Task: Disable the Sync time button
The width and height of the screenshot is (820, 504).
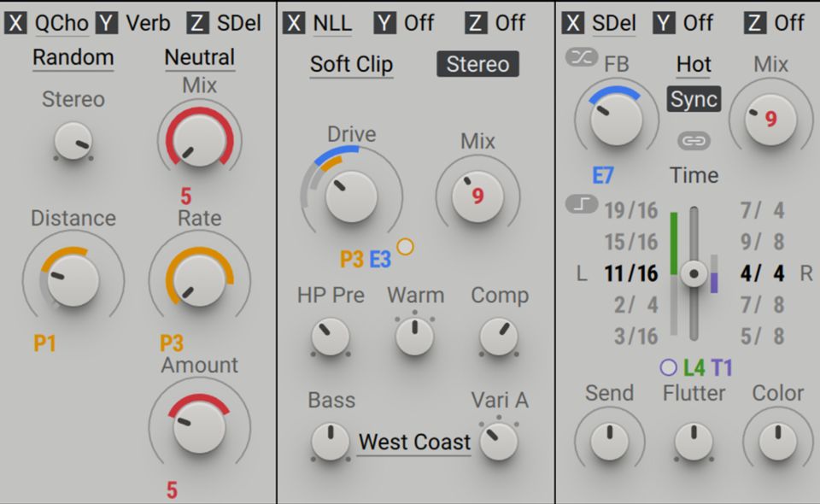Action: click(x=694, y=99)
